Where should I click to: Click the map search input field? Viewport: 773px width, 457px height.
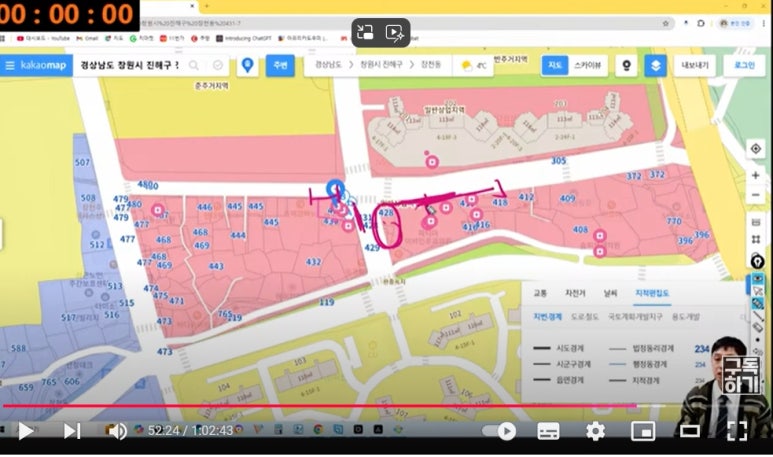pyautogui.click(x=129, y=65)
